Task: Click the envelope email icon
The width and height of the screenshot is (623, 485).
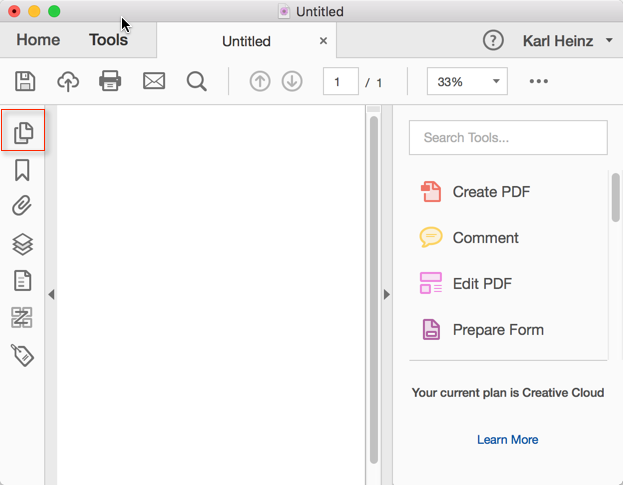Action: 154,81
